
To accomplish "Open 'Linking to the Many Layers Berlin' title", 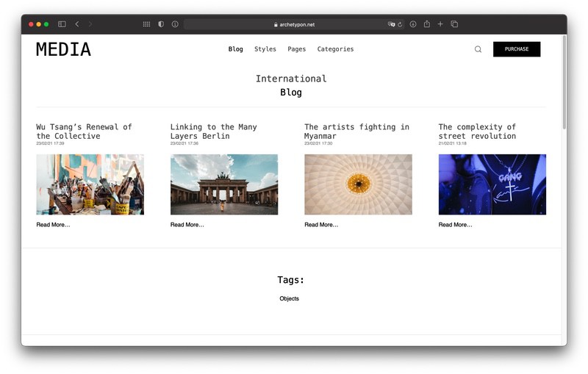I will (213, 132).
